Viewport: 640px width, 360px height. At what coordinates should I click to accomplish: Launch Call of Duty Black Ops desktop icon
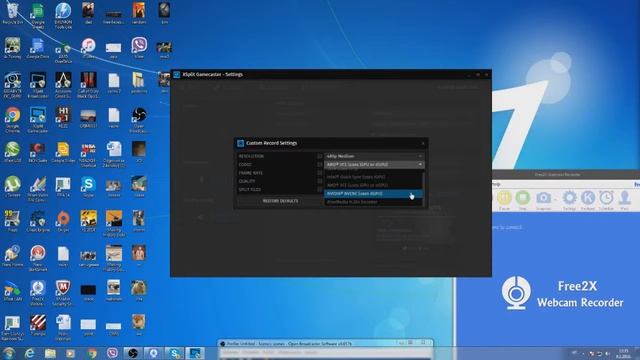click(x=88, y=84)
